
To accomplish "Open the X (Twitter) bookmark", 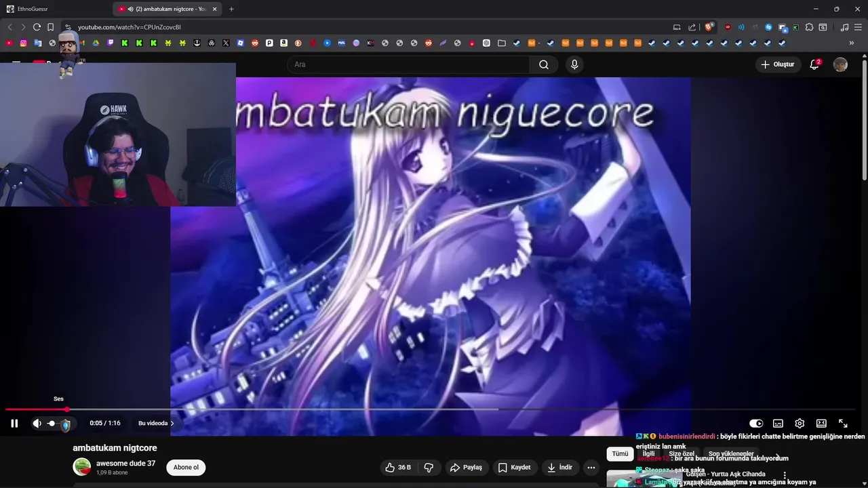I will [x=226, y=43].
